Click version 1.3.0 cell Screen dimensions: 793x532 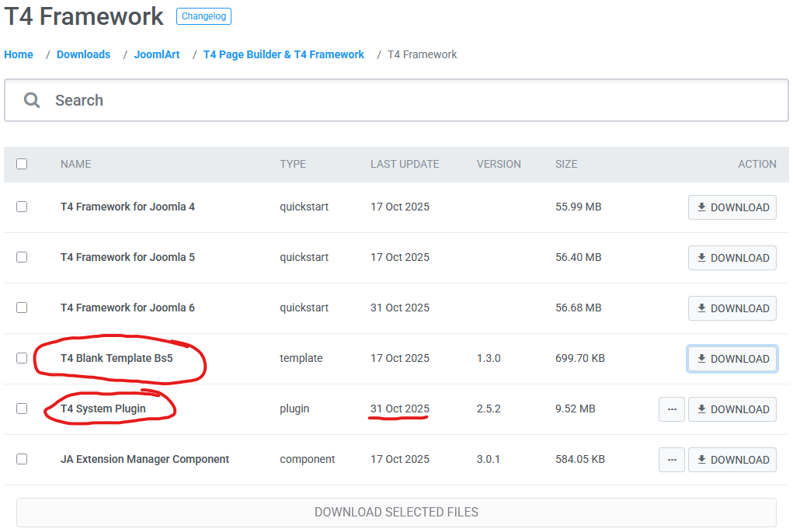(x=489, y=358)
